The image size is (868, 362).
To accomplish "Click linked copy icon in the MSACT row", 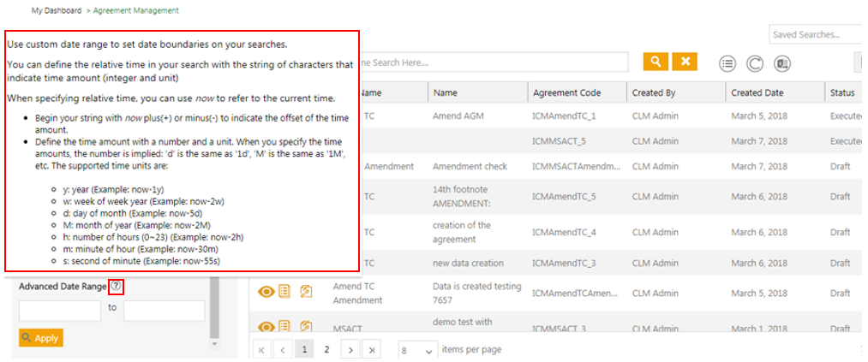I will [306, 328].
